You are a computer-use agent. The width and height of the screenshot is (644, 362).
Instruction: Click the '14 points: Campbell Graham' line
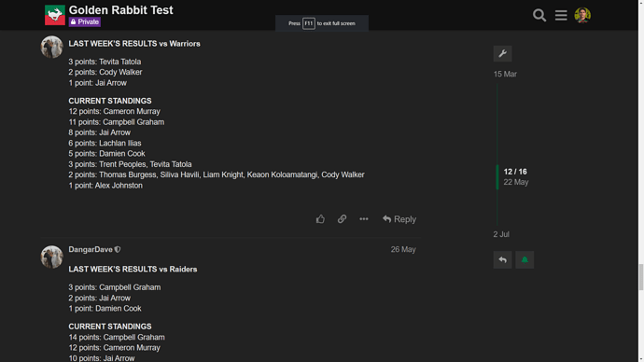[117, 338]
